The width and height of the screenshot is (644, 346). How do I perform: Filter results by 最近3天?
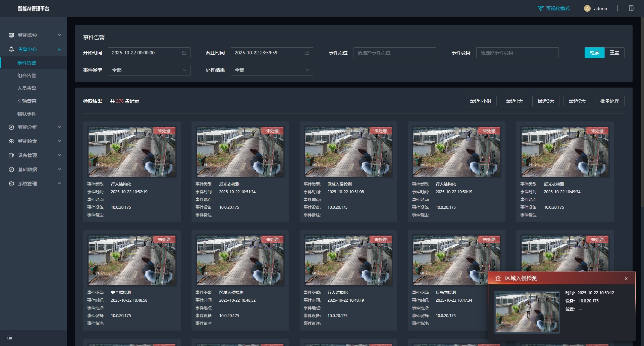546,101
